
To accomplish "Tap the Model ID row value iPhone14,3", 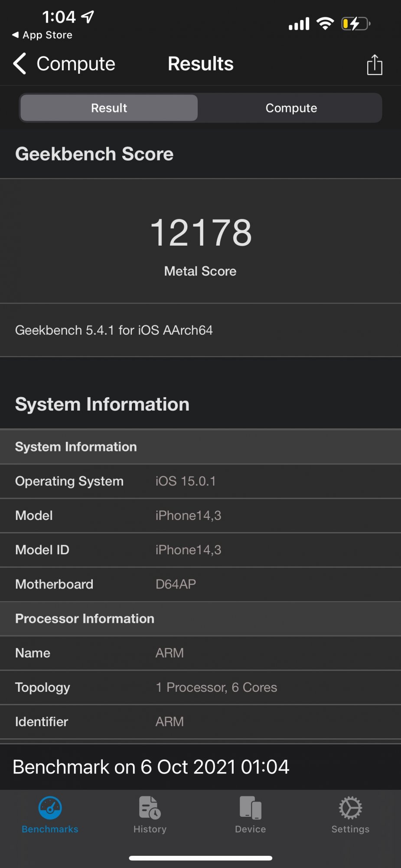I will pyautogui.click(x=189, y=550).
